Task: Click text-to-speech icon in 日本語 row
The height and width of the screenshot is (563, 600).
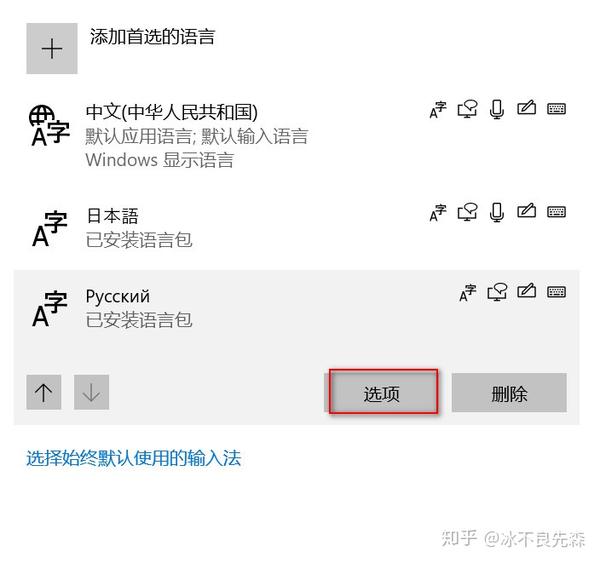Action: 467,212
